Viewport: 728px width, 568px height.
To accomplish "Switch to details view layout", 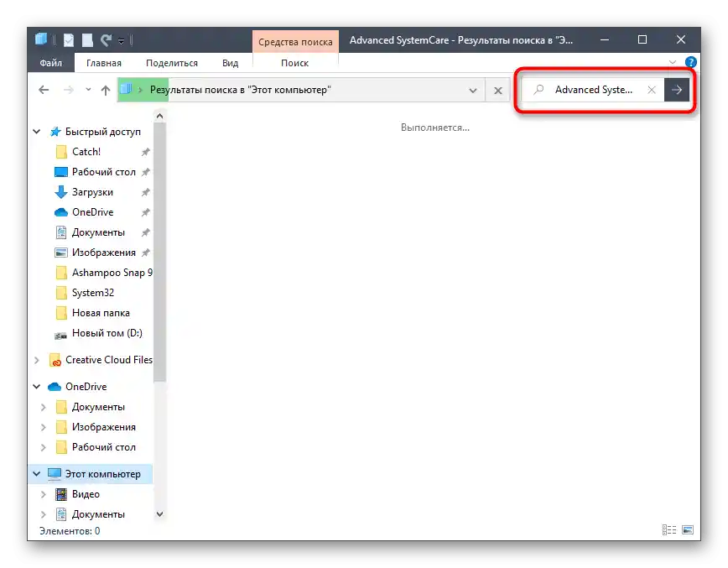I will (x=669, y=530).
